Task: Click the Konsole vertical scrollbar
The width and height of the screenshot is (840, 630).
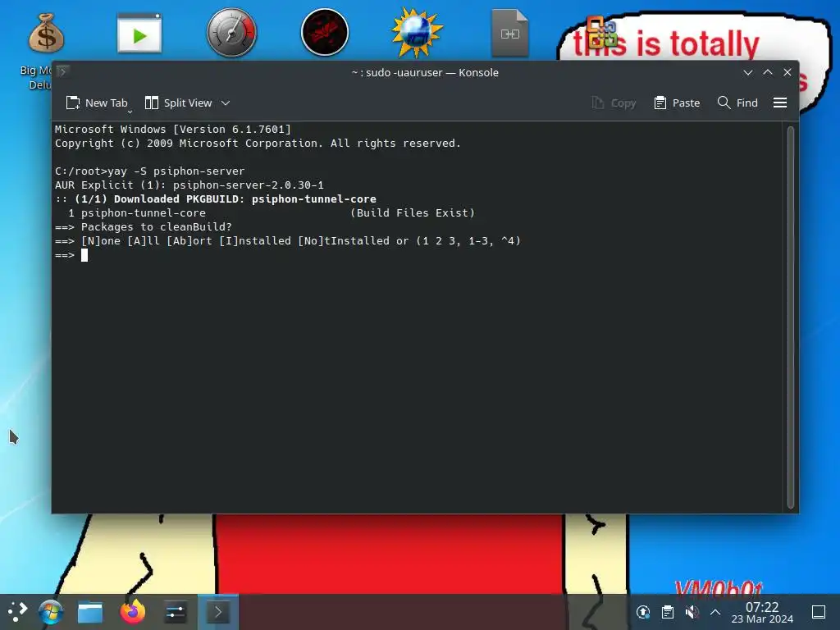Action: [790, 317]
